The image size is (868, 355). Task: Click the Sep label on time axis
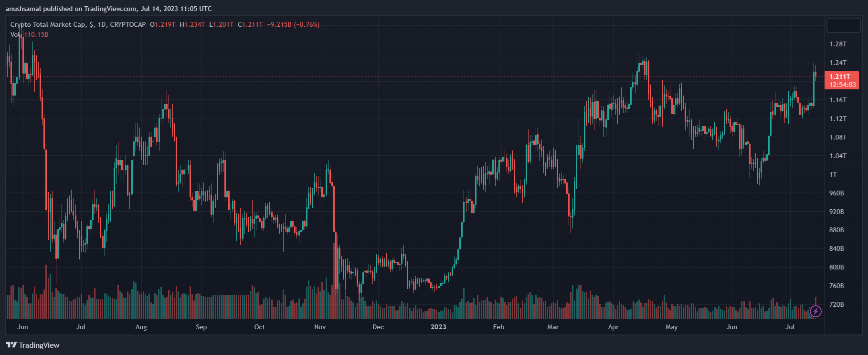201,327
